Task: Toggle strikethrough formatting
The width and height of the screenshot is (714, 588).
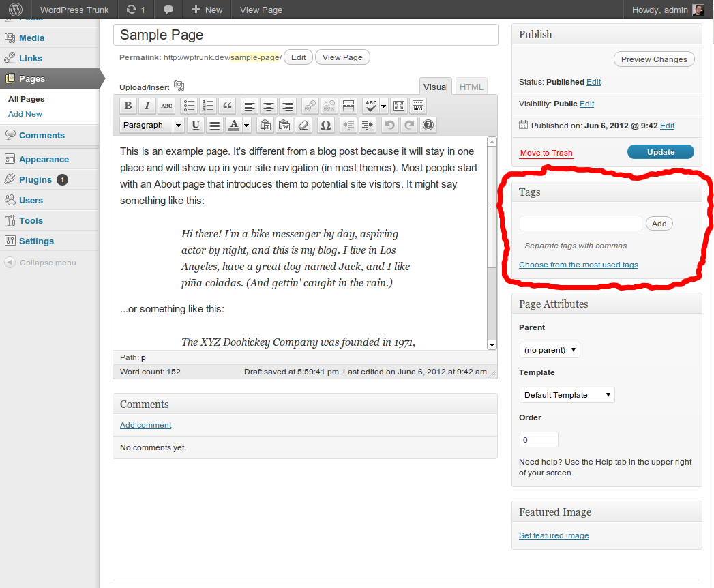Action: coord(166,106)
